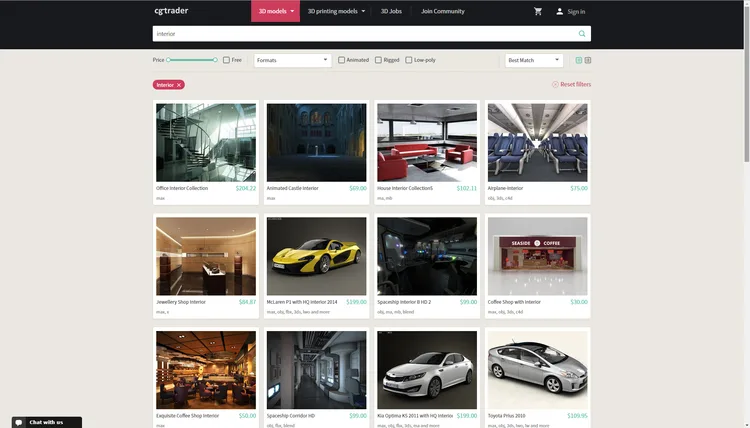Click the $109.95 price

577,416
